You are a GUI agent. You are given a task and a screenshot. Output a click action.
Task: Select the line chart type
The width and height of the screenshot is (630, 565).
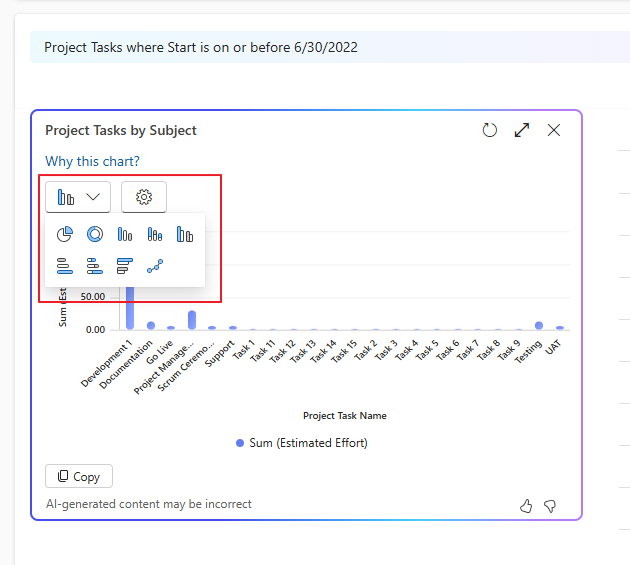155,266
